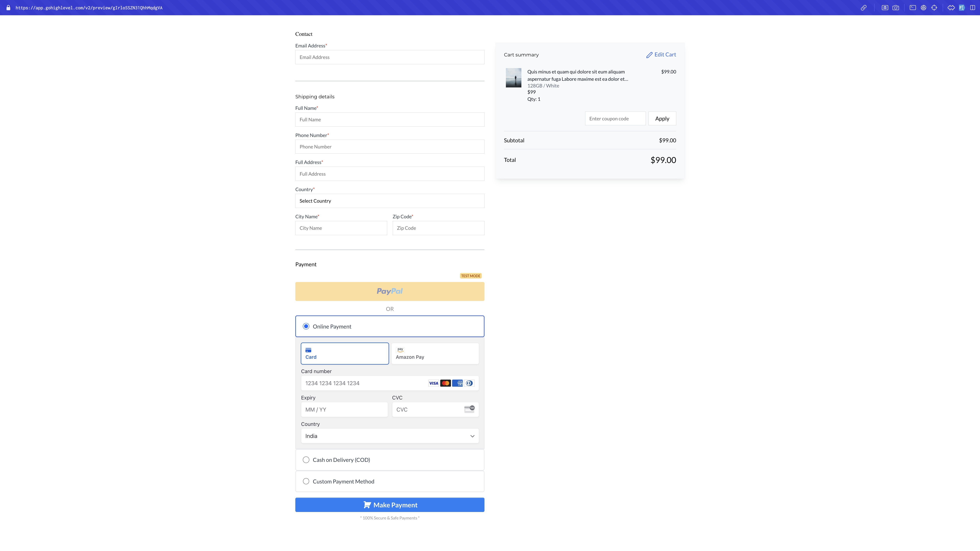
Task: Click the Edit Cart link
Action: (x=661, y=55)
